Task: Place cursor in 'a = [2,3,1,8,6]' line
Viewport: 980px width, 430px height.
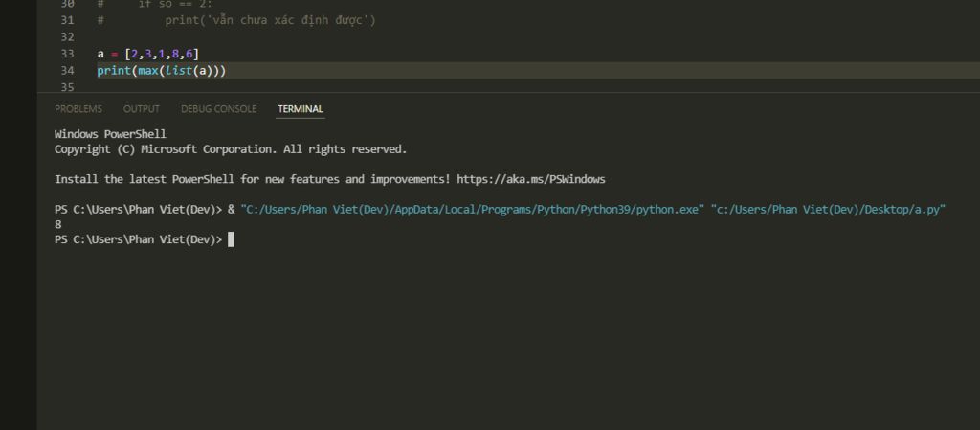Action: [x=148, y=54]
